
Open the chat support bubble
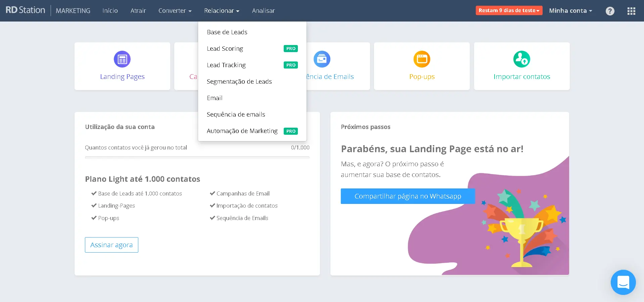[x=623, y=282]
